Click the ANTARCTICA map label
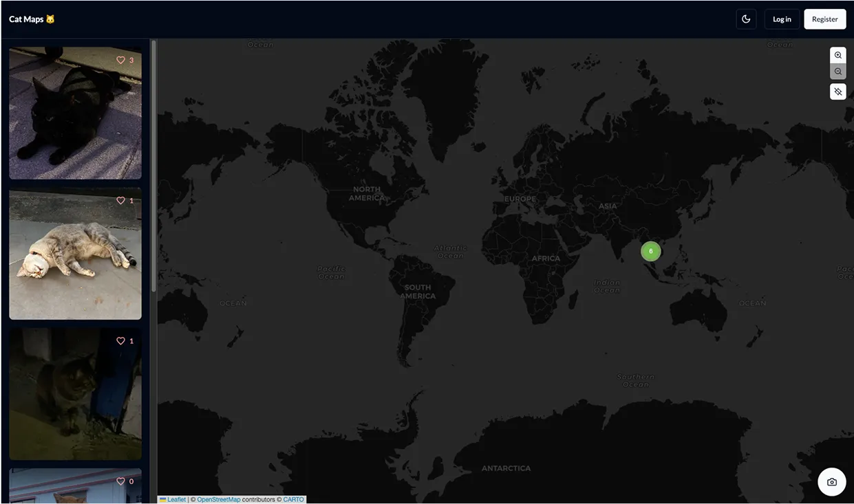 click(506, 468)
